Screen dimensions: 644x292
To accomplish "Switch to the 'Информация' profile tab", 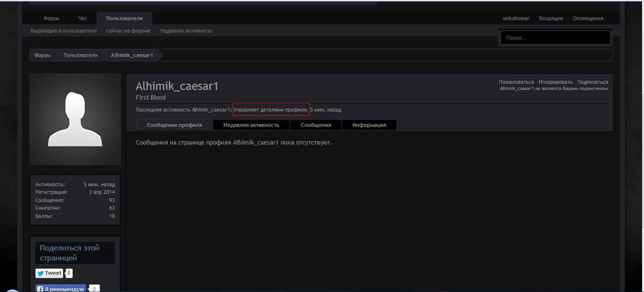I will coord(369,125).
